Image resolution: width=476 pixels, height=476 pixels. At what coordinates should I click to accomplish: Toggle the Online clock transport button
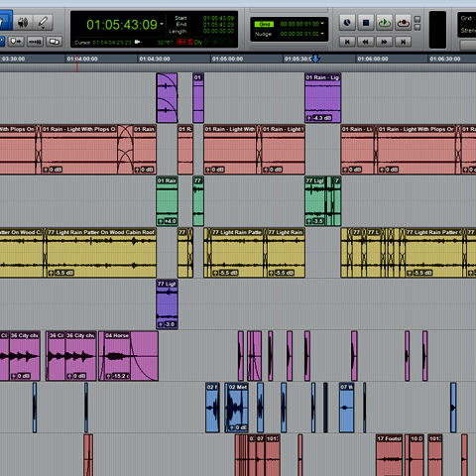coord(347,23)
